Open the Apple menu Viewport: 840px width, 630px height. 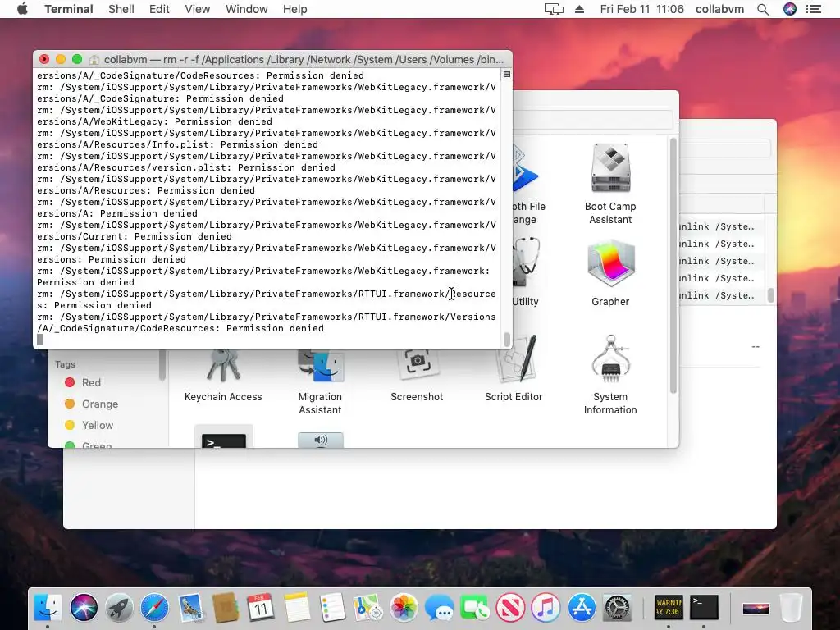[22, 9]
